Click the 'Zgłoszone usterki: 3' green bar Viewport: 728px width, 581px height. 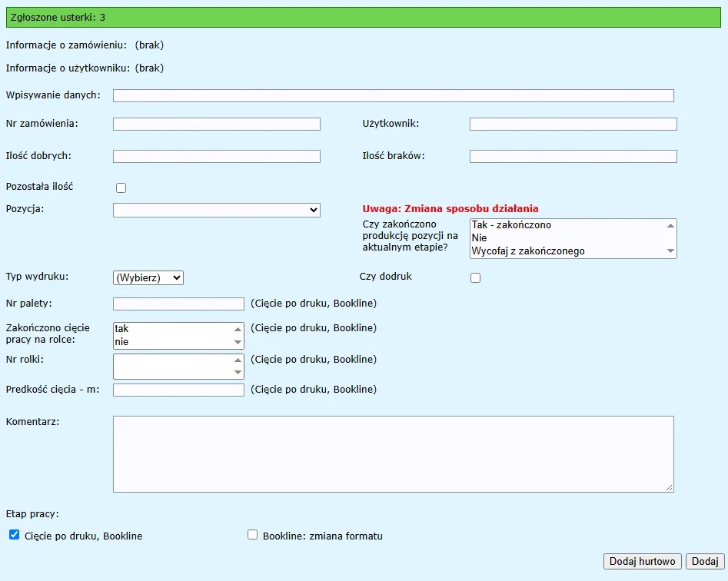tap(363, 18)
